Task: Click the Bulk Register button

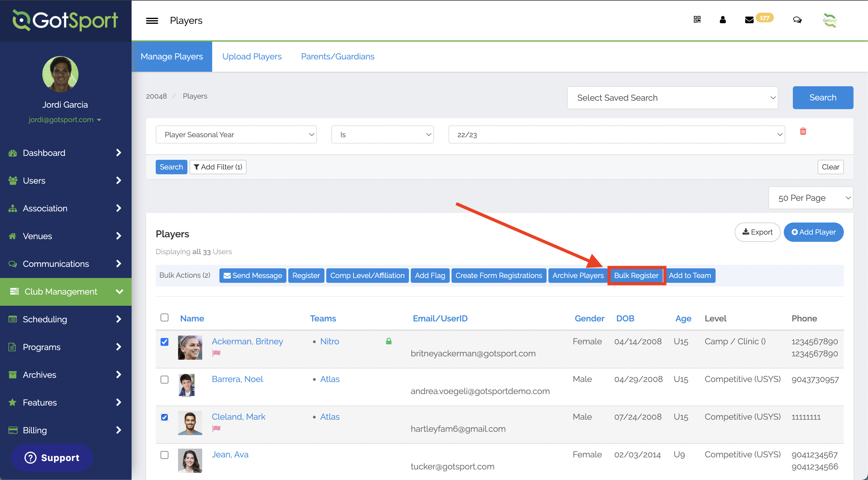Action: (x=636, y=276)
